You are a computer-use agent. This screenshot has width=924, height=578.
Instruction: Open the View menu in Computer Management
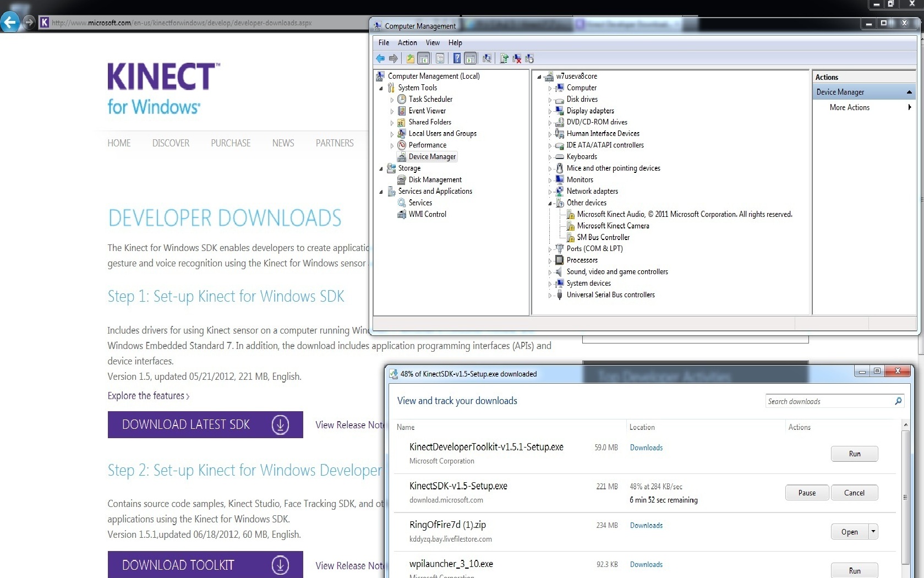[432, 42]
